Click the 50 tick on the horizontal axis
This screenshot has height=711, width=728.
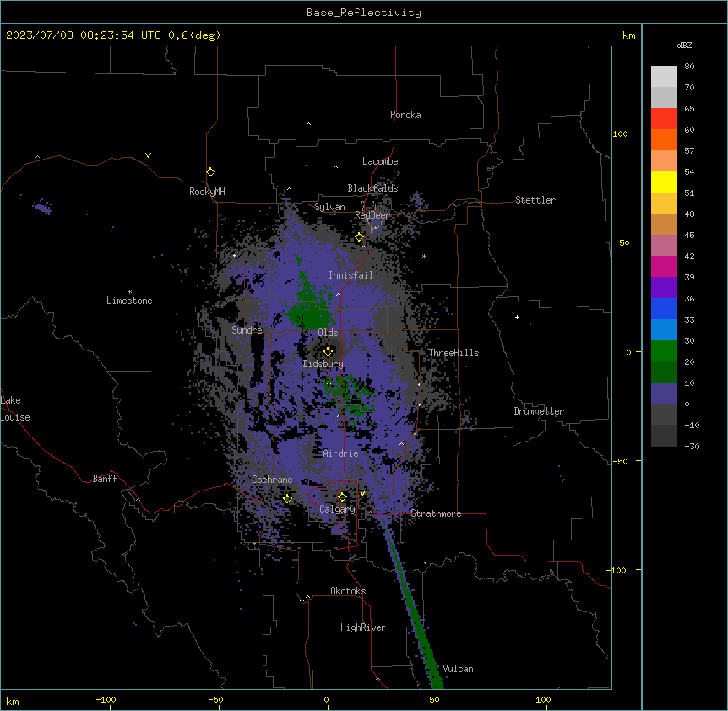click(435, 699)
